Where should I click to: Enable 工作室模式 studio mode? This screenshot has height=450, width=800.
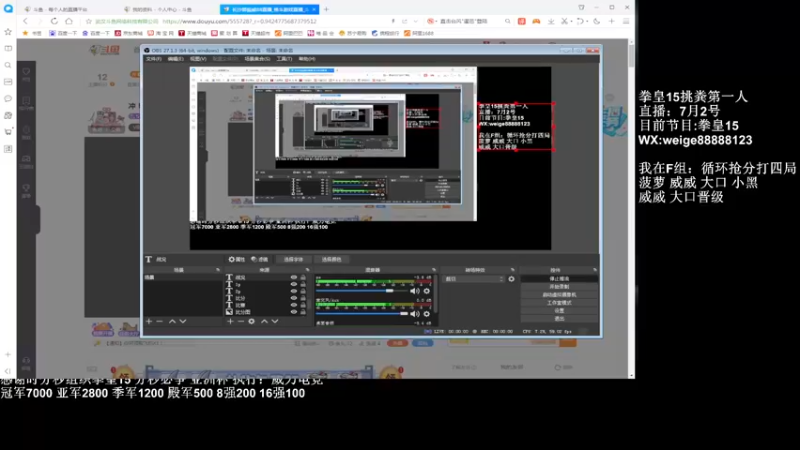pyautogui.click(x=559, y=303)
